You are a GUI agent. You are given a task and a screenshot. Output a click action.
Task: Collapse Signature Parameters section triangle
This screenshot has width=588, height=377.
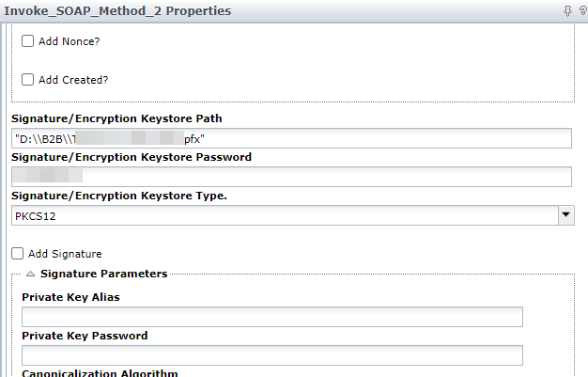click(30, 274)
